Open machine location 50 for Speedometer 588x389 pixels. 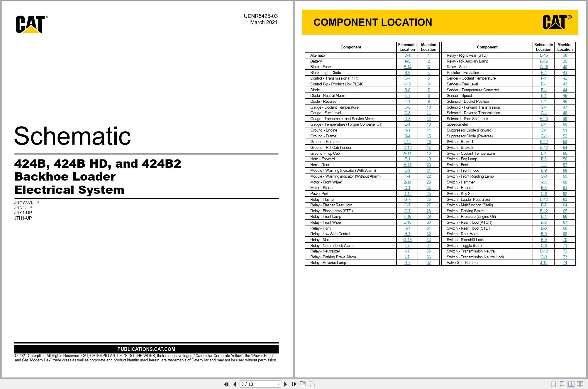coord(565,124)
